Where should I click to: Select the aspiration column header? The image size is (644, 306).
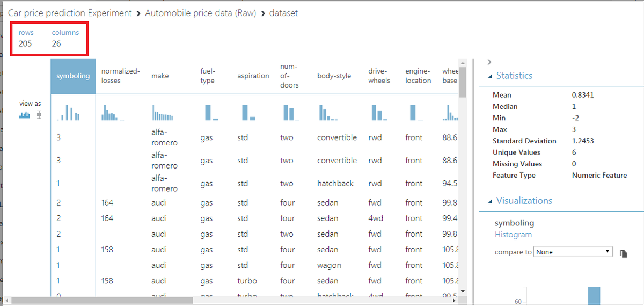(x=253, y=76)
